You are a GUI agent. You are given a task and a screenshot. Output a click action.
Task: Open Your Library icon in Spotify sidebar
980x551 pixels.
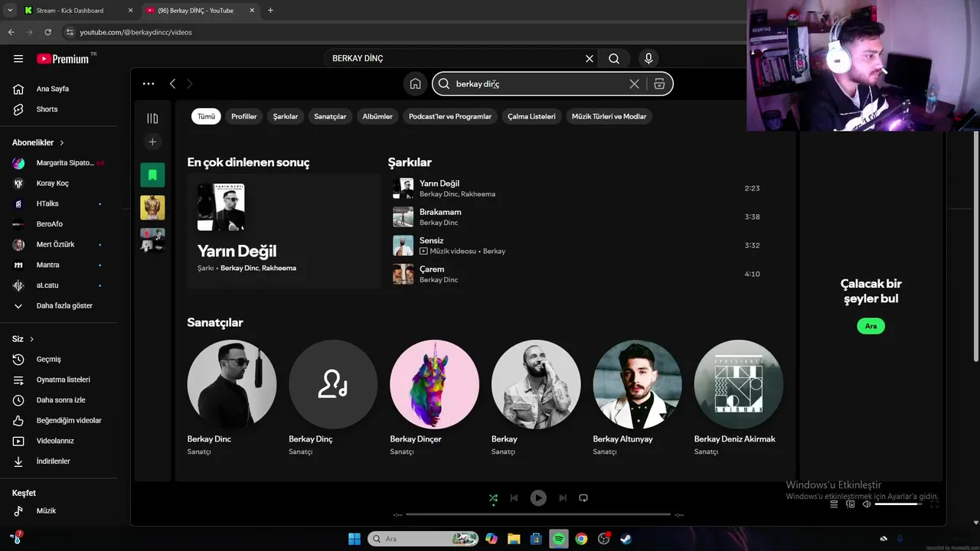point(152,118)
